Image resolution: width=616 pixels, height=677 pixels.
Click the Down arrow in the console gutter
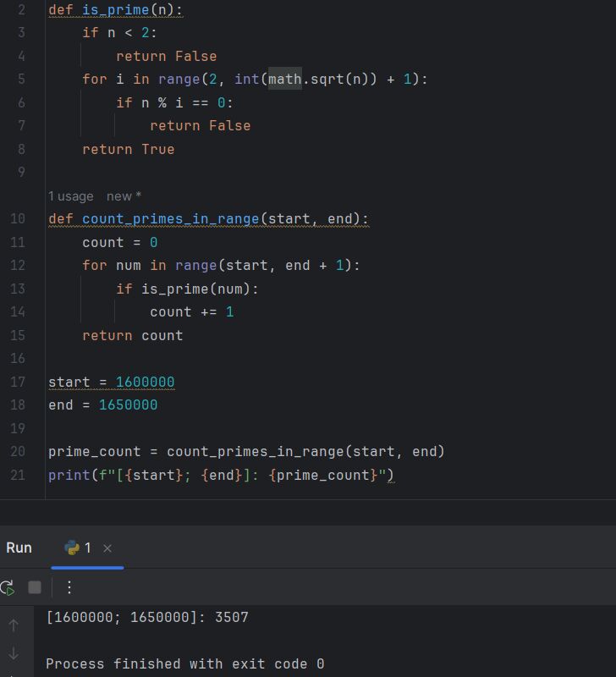tap(13, 653)
